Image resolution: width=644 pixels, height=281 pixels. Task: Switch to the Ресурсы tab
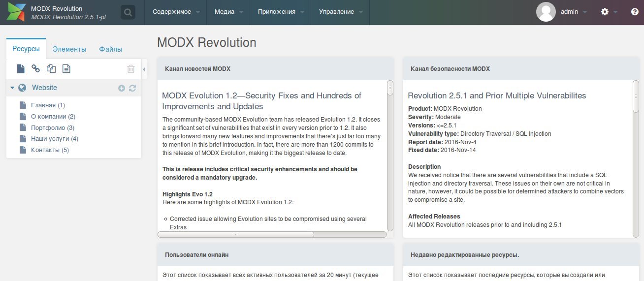[x=26, y=49]
